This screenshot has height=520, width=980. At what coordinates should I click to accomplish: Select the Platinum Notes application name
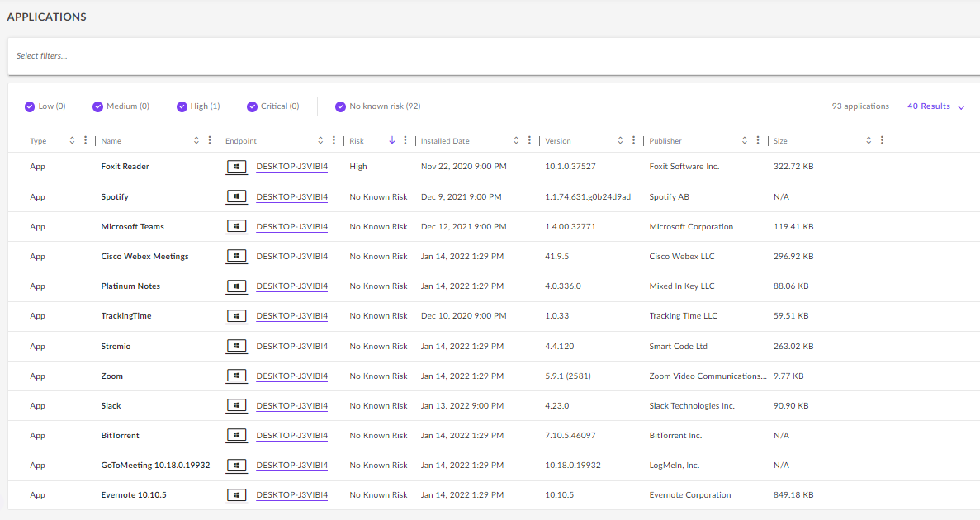(x=130, y=286)
